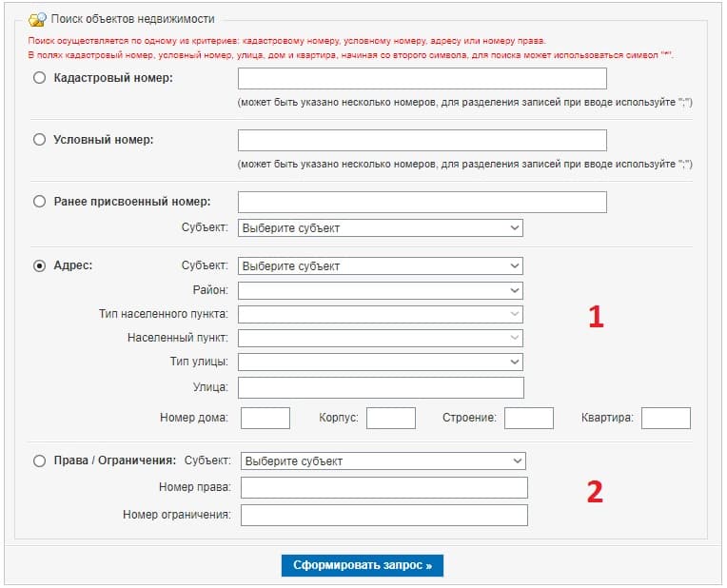Click the Номер права input field
727x588 pixels.
tap(383, 488)
